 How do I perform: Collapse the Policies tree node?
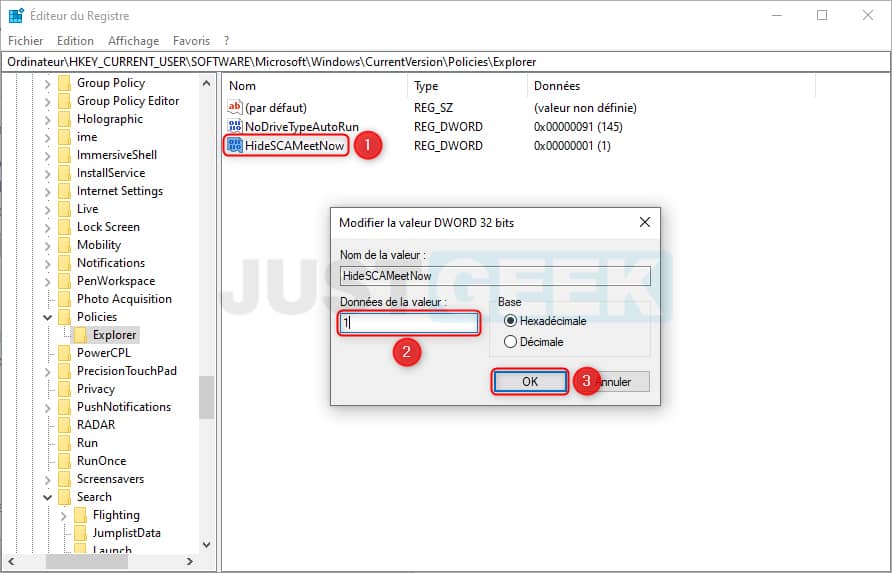click(48, 318)
